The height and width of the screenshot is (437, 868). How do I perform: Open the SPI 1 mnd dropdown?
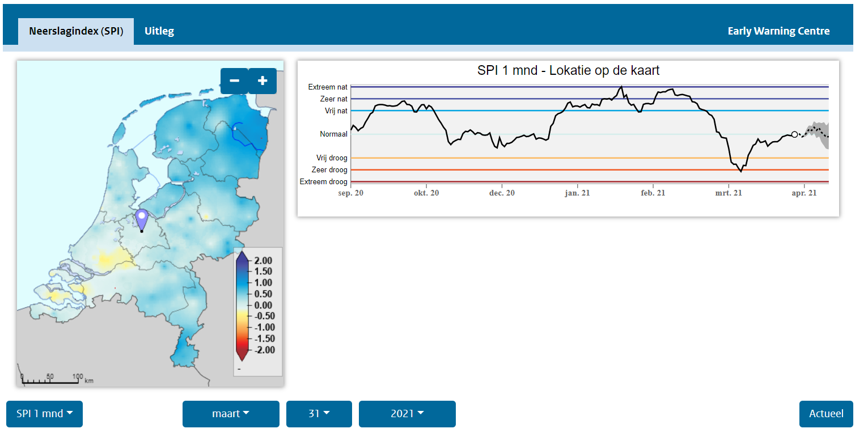[x=44, y=414]
